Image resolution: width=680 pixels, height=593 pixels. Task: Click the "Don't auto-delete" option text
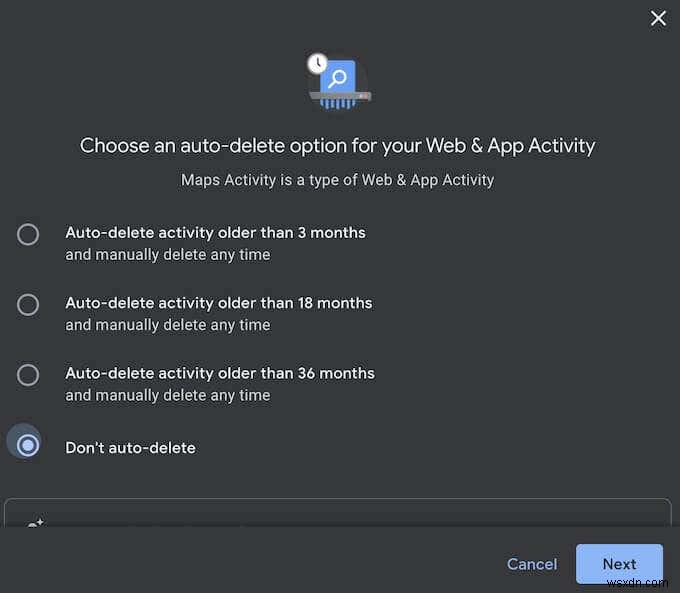tap(130, 448)
